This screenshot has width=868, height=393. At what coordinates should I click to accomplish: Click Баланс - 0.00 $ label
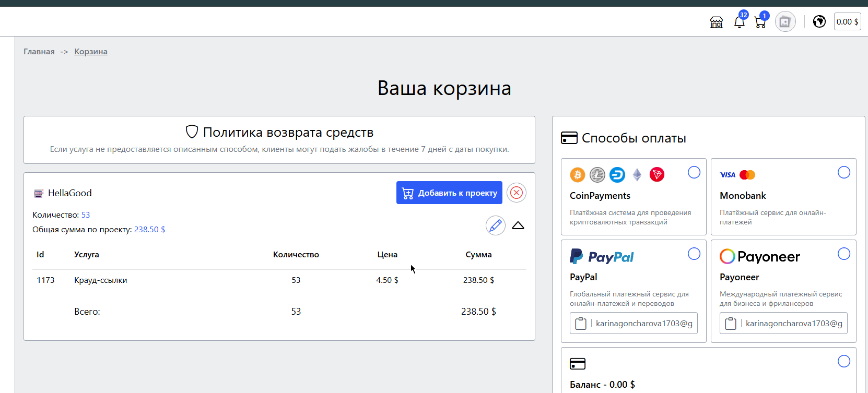point(602,385)
